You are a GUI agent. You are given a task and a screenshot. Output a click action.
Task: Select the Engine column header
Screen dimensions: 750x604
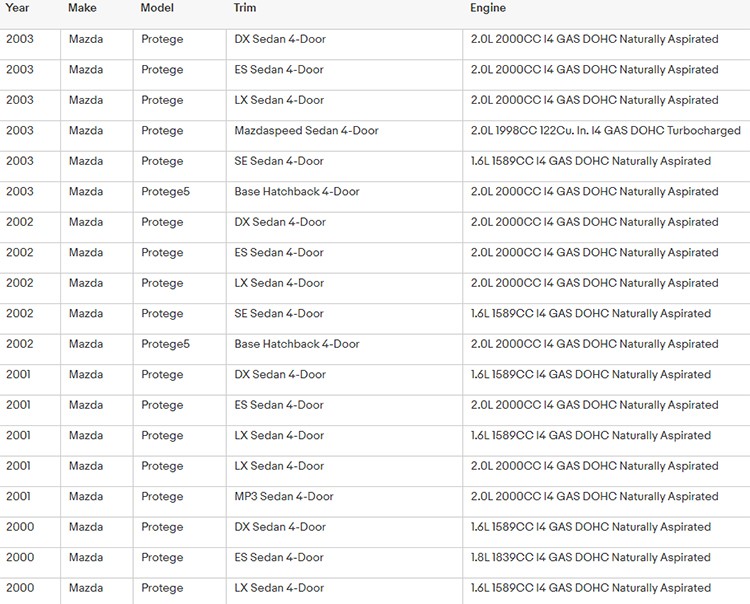[x=488, y=8]
